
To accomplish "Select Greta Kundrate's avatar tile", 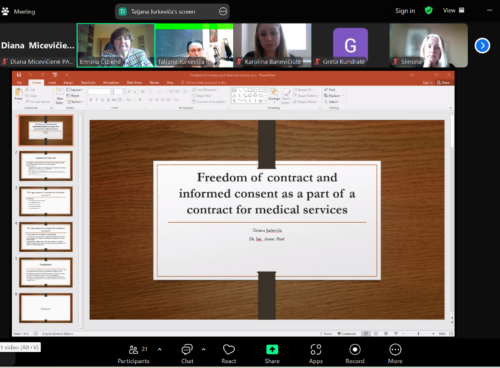I will pos(350,45).
